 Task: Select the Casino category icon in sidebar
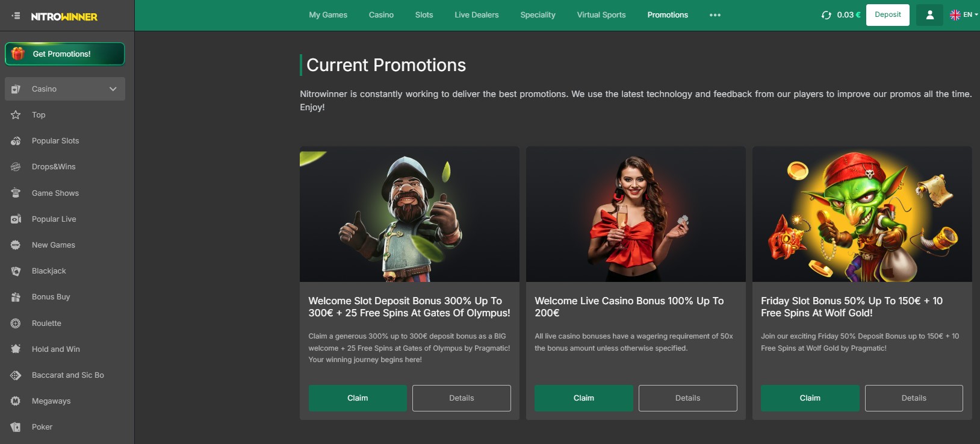click(x=16, y=89)
